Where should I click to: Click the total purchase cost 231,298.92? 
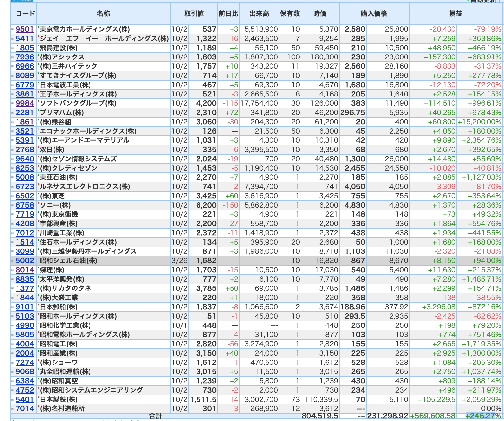(387, 416)
